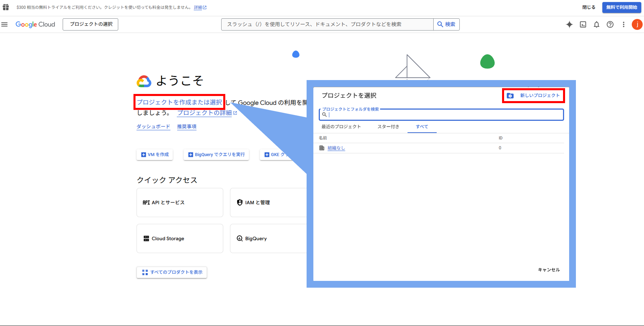Switch to スター付き tab
The image size is (644, 326).
(388, 127)
